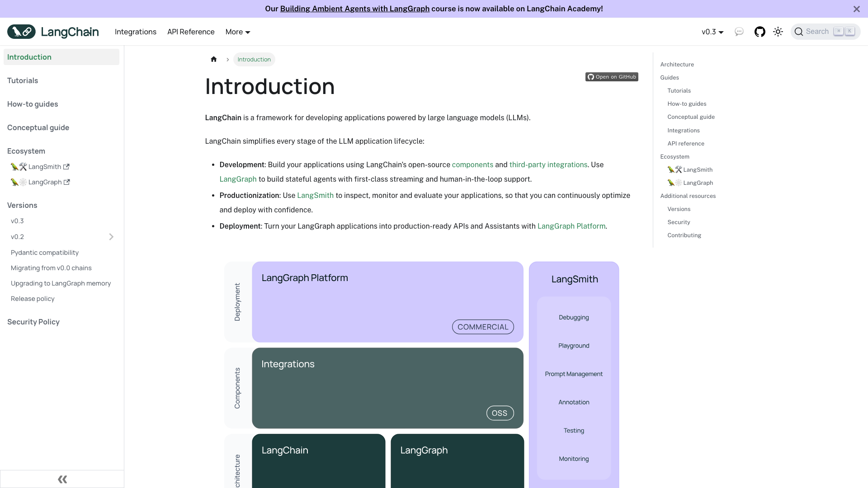Jump to Versions in table of contents
The width and height of the screenshot is (868, 488).
click(679, 209)
